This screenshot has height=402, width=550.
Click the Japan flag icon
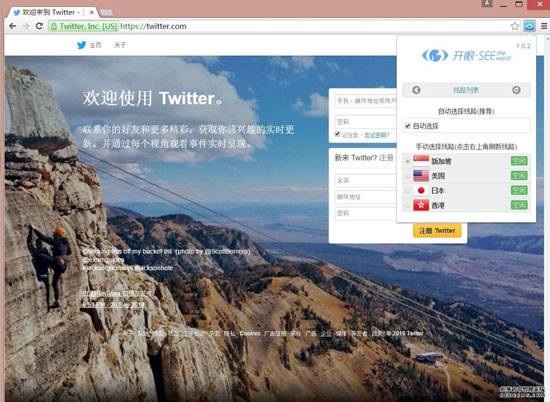pyautogui.click(x=421, y=190)
